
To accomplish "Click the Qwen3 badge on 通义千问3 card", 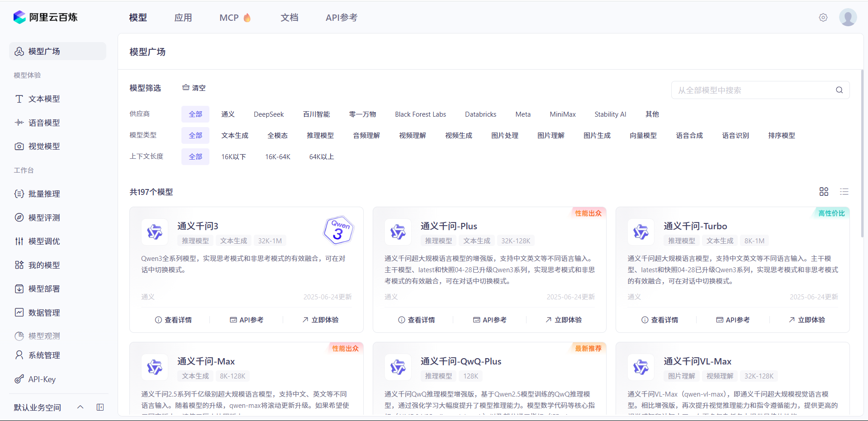I will pos(338,230).
